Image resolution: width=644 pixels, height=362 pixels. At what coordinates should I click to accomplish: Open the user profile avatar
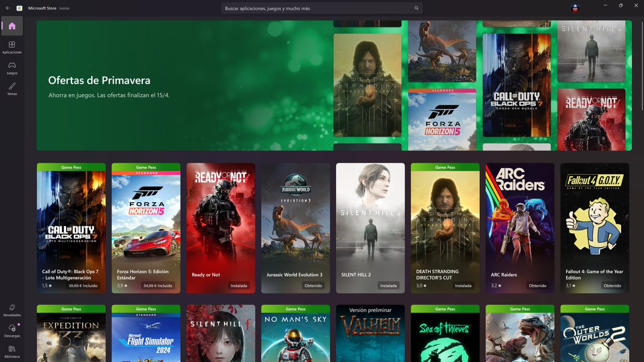[x=574, y=8]
